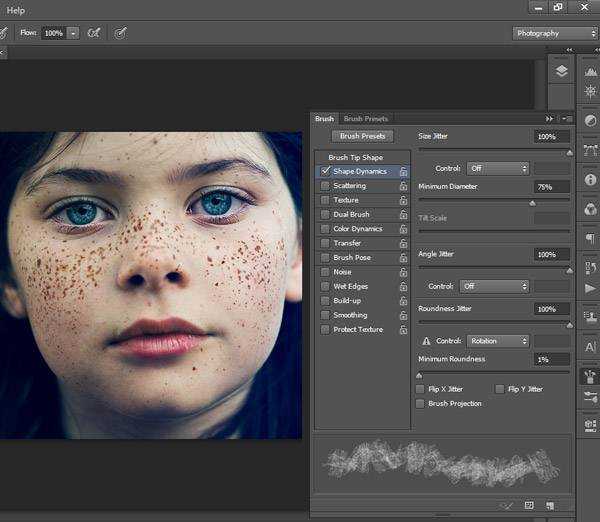The image size is (600, 522).
Task: Click the Minimum Diameter slider handle
Action: [x=532, y=203]
